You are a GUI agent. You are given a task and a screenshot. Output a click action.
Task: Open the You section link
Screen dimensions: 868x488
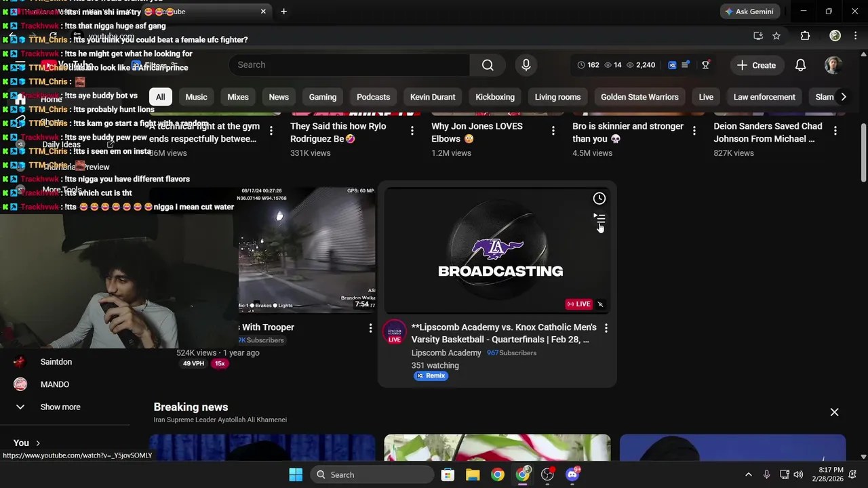[27, 443]
